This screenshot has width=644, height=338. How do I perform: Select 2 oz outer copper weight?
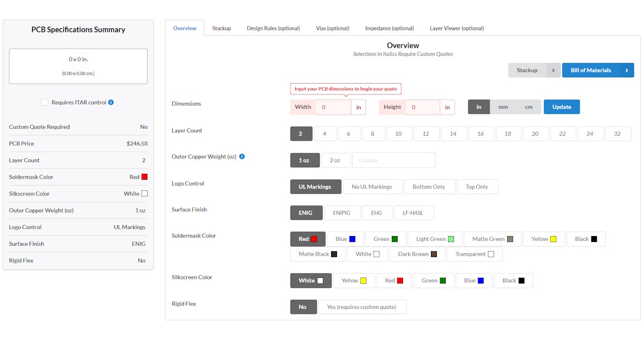(x=336, y=160)
